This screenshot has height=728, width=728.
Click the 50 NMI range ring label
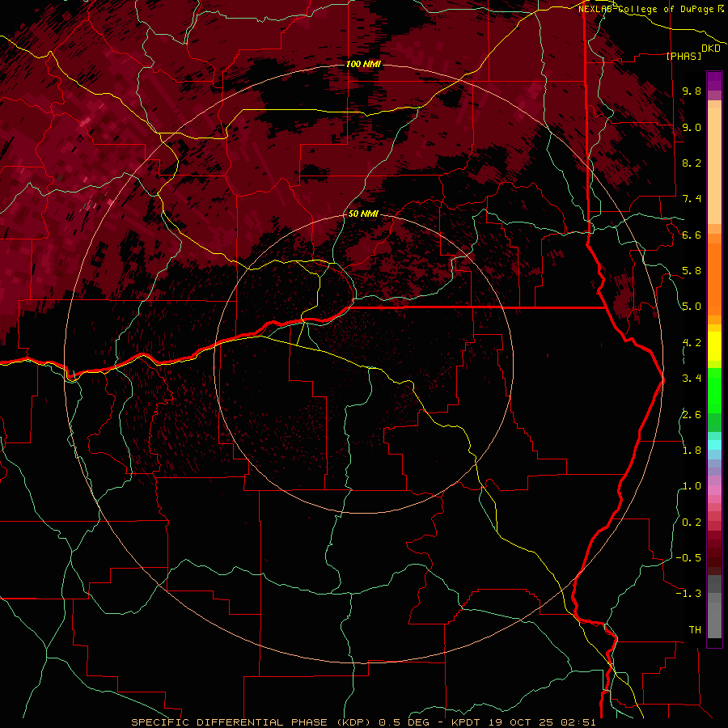tap(363, 214)
